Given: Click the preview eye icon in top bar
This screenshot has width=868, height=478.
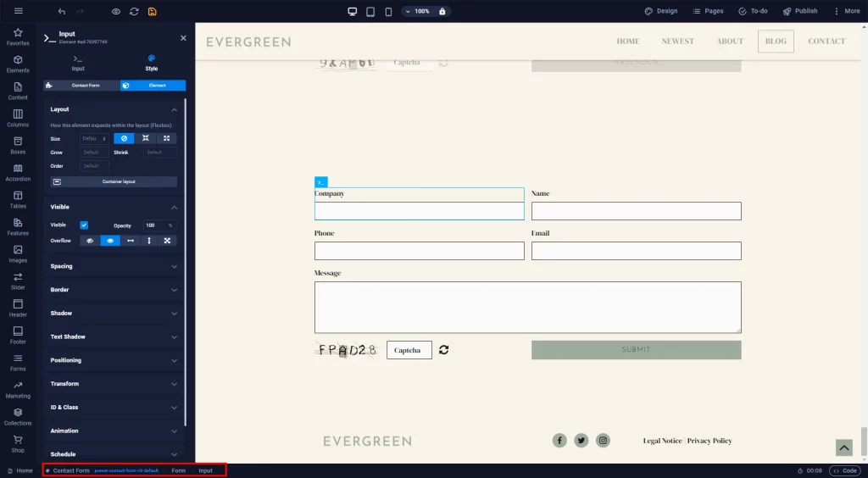Looking at the screenshot, I should coord(115,11).
